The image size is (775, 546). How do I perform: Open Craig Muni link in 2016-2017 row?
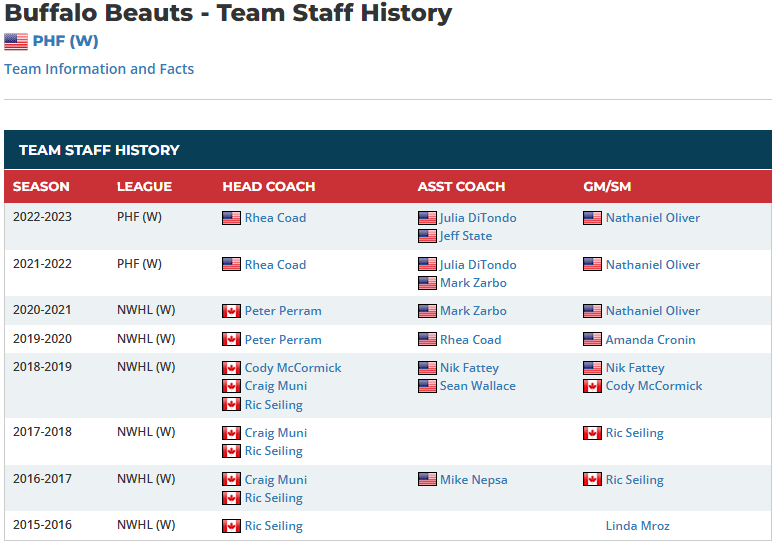point(276,480)
